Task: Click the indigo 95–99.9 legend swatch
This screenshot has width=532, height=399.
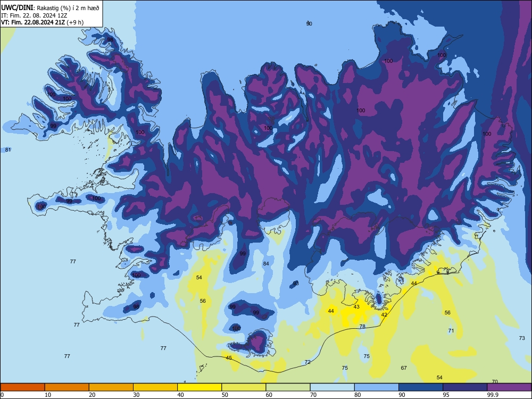Action: pos(465,387)
